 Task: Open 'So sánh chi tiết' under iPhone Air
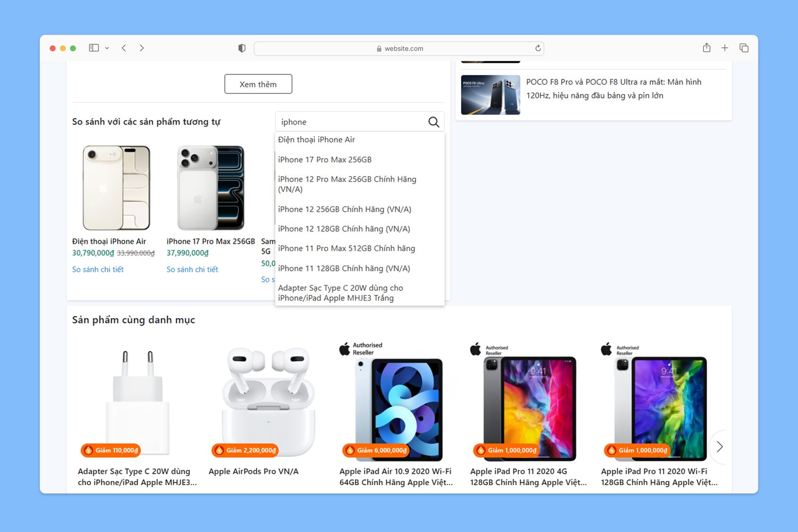coord(98,270)
